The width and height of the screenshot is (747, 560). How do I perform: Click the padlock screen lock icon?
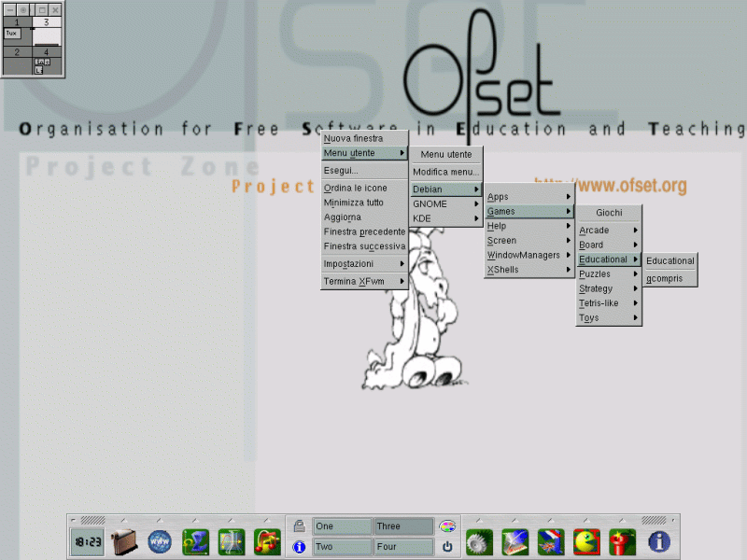coord(299,525)
